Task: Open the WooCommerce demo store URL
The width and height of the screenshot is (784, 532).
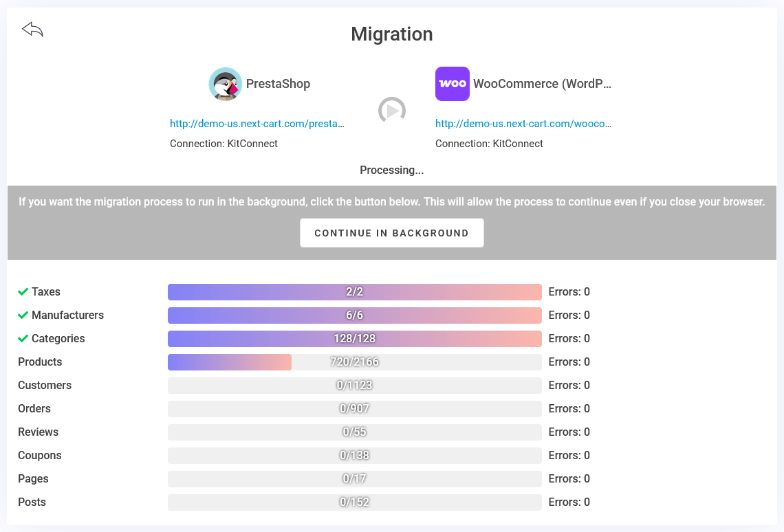Action: tap(523, 124)
